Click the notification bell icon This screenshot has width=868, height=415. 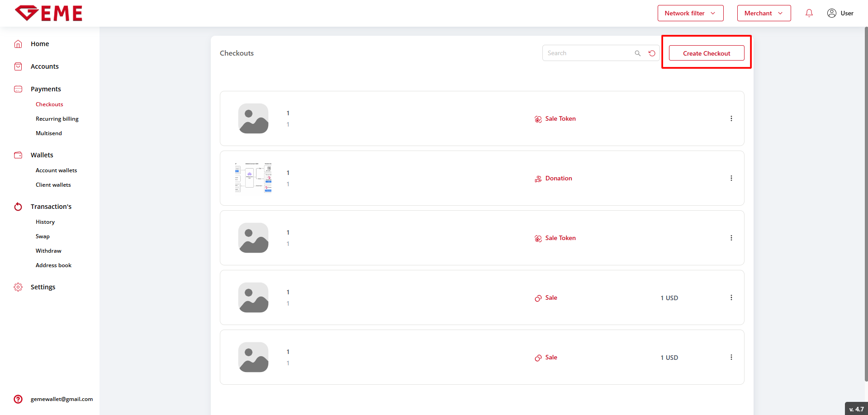pyautogui.click(x=809, y=13)
